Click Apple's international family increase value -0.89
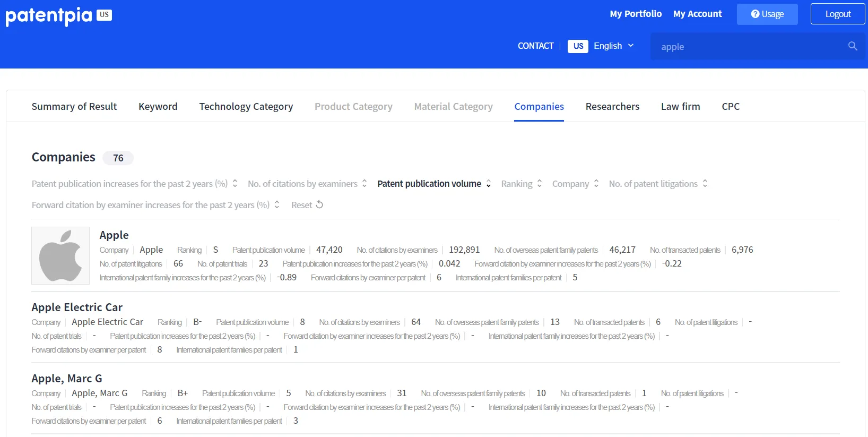Screen dimensions: 868x437 point(287,278)
